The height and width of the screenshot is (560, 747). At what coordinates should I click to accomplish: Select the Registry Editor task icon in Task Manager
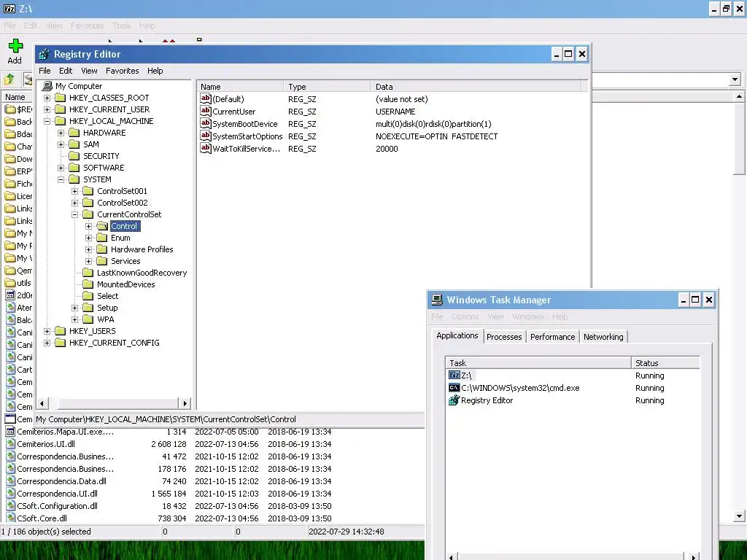click(454, 400)
